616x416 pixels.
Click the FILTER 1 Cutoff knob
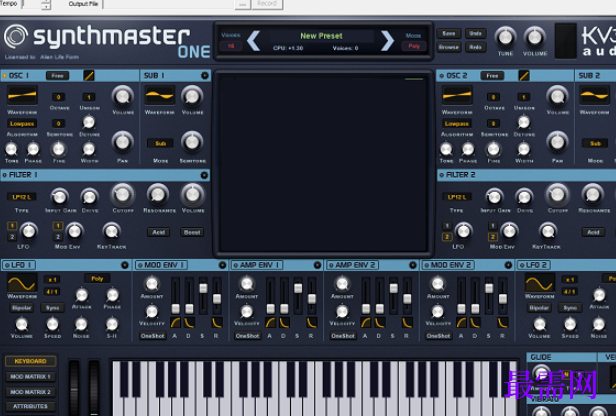(123, 194)
